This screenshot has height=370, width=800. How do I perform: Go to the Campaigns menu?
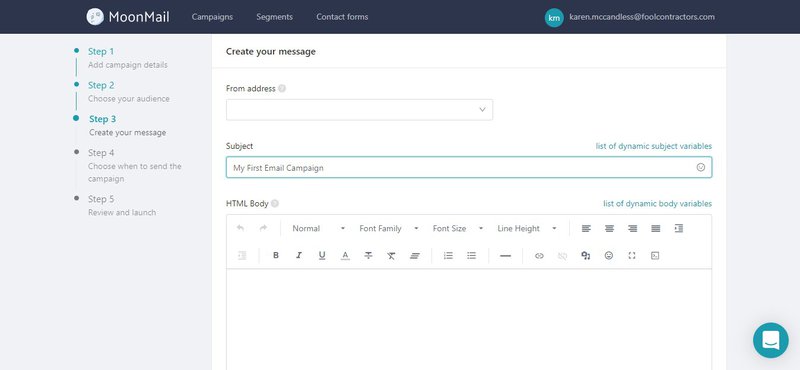coord(212,17)
